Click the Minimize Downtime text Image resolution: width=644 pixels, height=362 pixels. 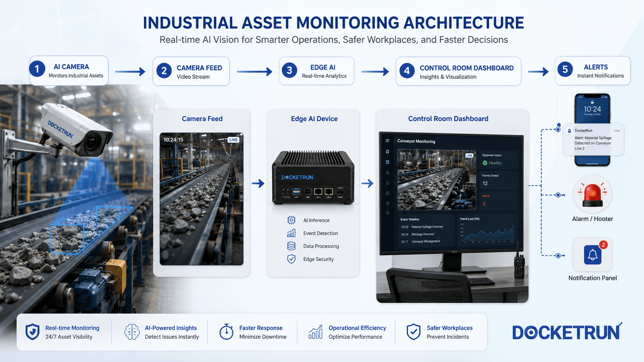tap(263, 337)
